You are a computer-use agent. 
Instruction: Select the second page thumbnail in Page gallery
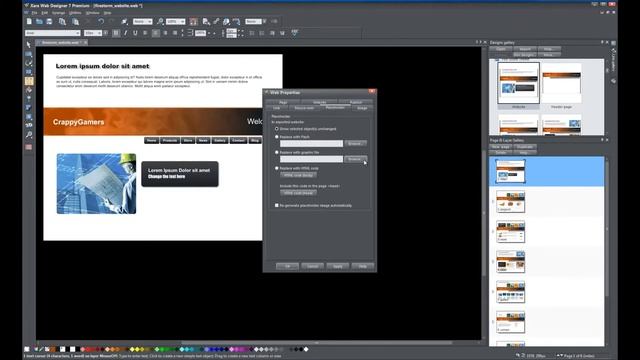510,201
